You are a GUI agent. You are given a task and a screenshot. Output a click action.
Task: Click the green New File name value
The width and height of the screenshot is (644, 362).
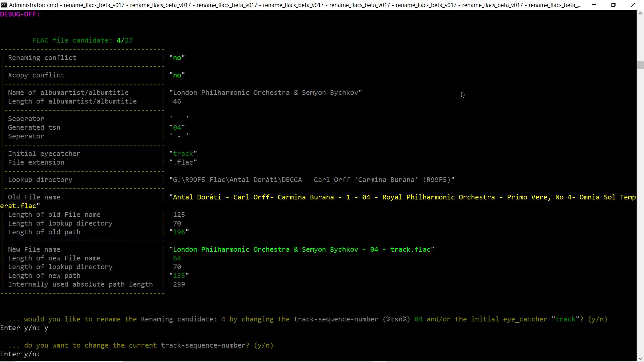(302, 249)
